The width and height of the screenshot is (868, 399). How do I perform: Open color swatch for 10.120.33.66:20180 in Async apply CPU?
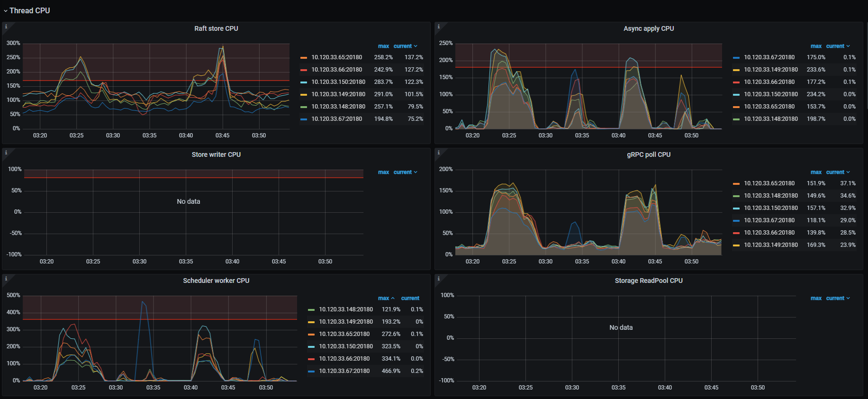[736, 82]
